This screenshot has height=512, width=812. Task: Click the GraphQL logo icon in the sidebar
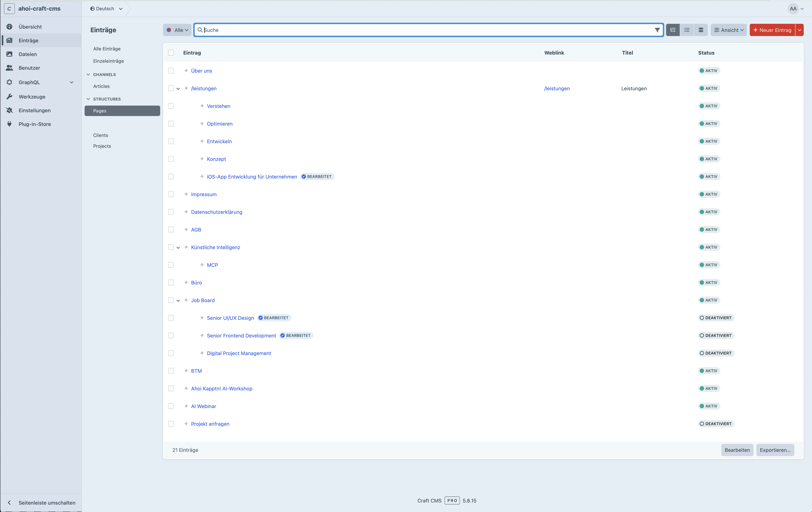(x=9, y=82)
